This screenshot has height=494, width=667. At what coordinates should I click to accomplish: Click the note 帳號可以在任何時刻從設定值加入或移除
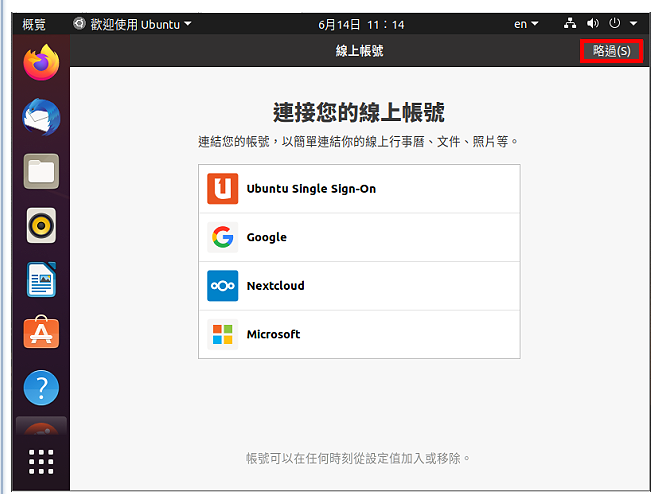tap(358, 458)
